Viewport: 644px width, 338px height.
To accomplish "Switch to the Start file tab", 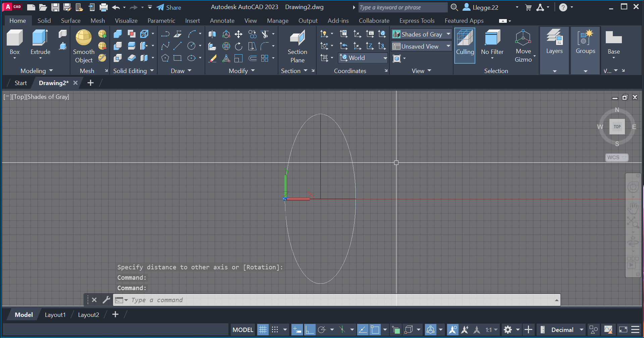I will [21, 83].
